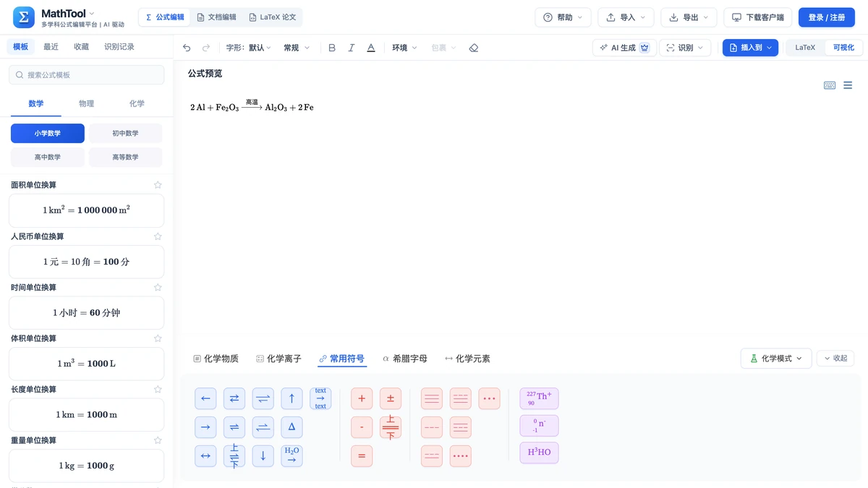Open the 化学元素 tab
868x488 pixels.
tap(467, 359)
